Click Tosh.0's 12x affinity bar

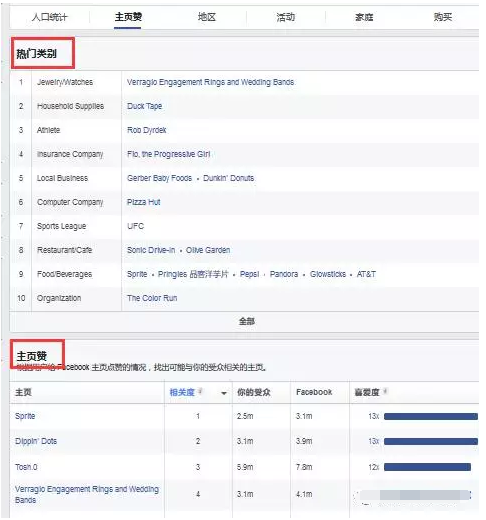click(x=427, y=467)
